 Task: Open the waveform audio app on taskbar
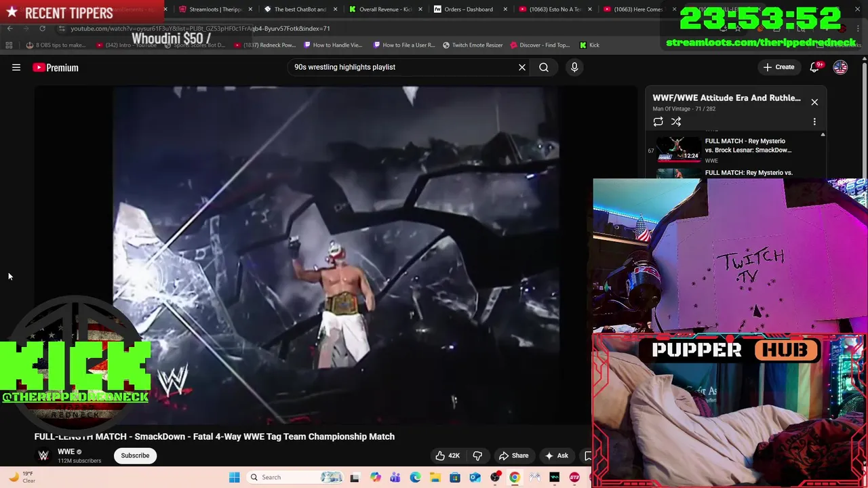click(x=555, y=477)
